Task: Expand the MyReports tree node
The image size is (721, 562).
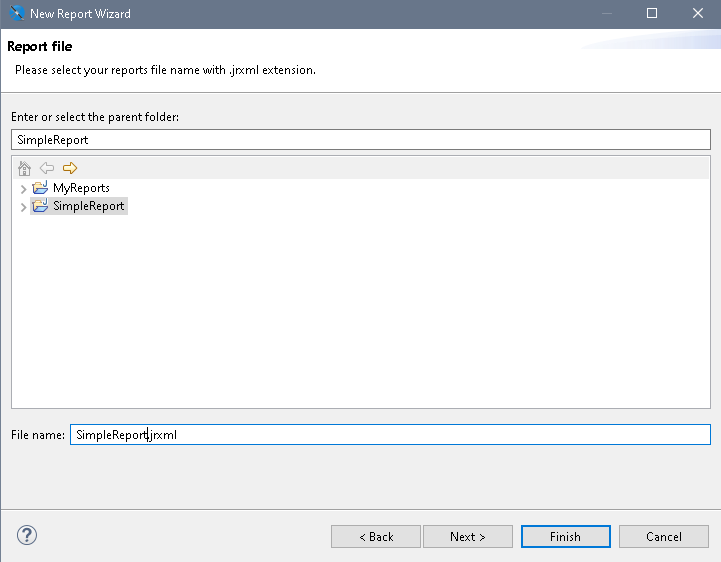Action: click(x=23, y=188)
